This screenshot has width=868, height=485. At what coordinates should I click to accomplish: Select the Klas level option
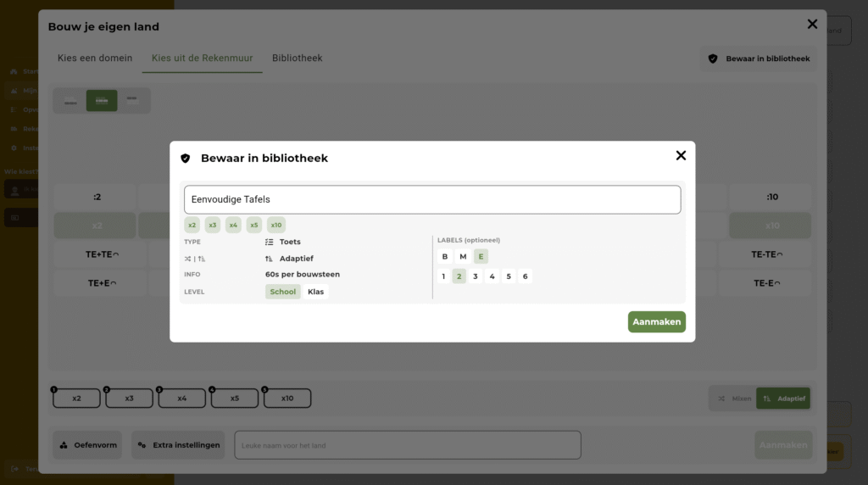315,292
